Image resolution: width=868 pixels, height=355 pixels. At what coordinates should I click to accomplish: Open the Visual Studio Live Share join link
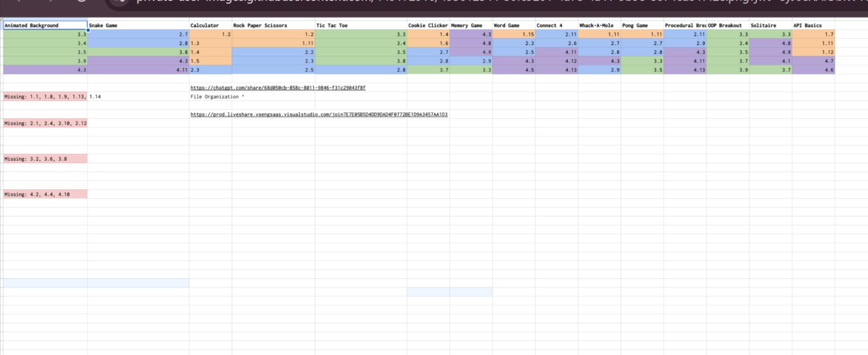319,114
